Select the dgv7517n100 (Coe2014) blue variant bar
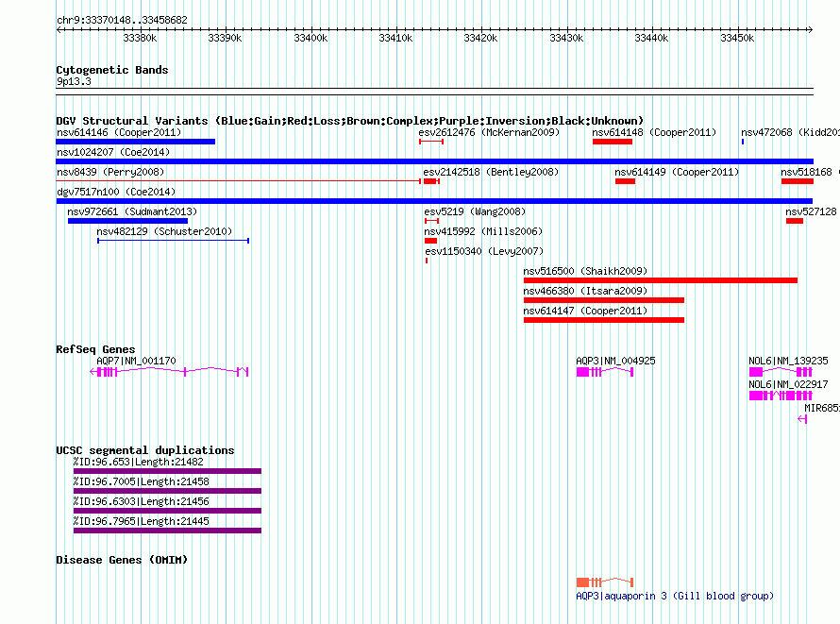 (434, 201)
